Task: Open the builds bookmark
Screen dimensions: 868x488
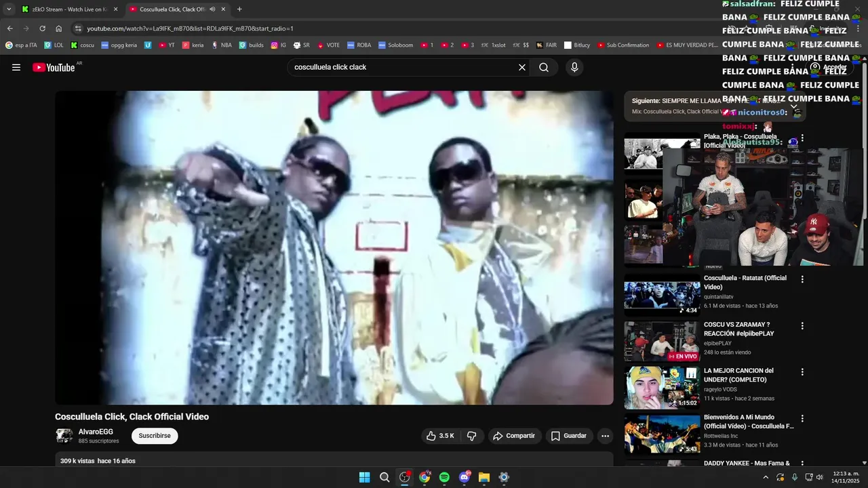Action: (x=251, y=45)
